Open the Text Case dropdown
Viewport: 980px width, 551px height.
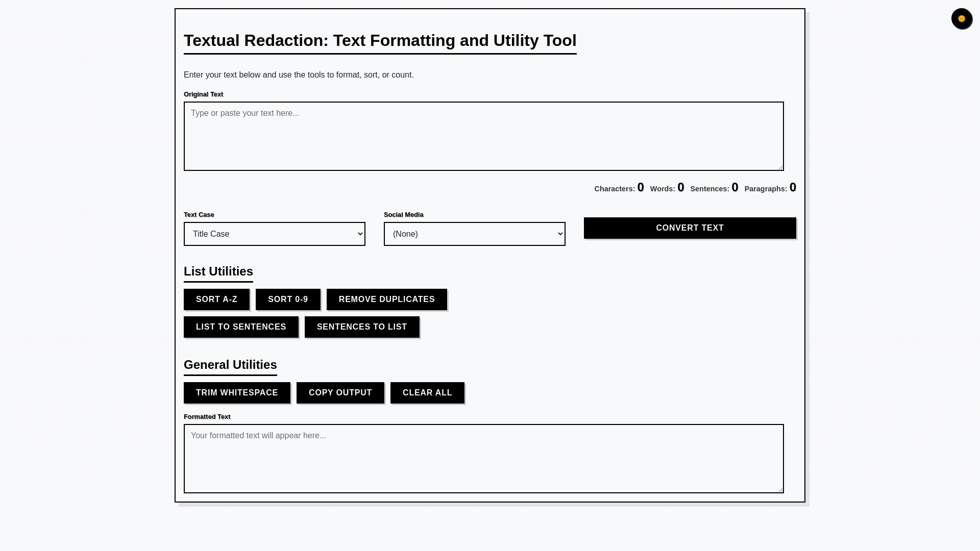tap(274, 234)
